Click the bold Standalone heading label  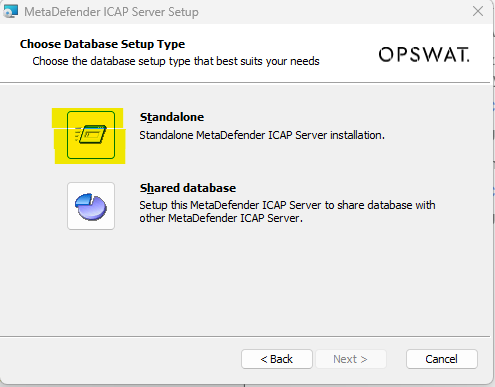[x=172, y=117]
